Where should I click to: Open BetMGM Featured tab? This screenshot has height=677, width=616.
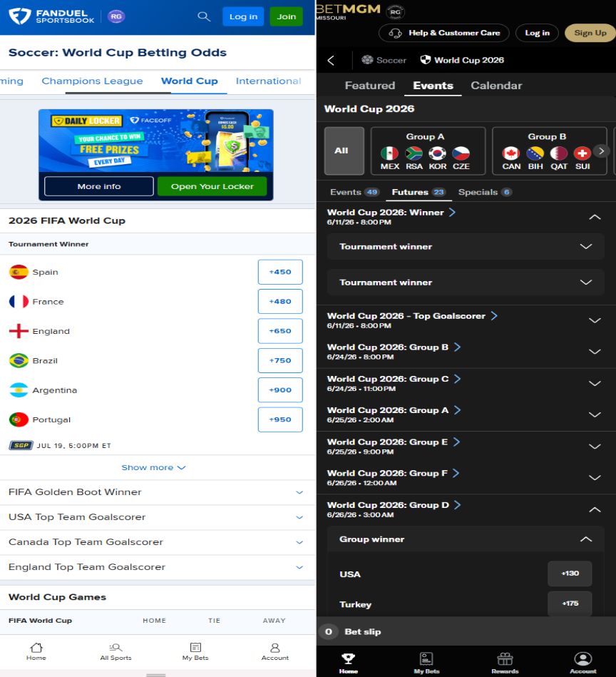(x=370, y=86)
